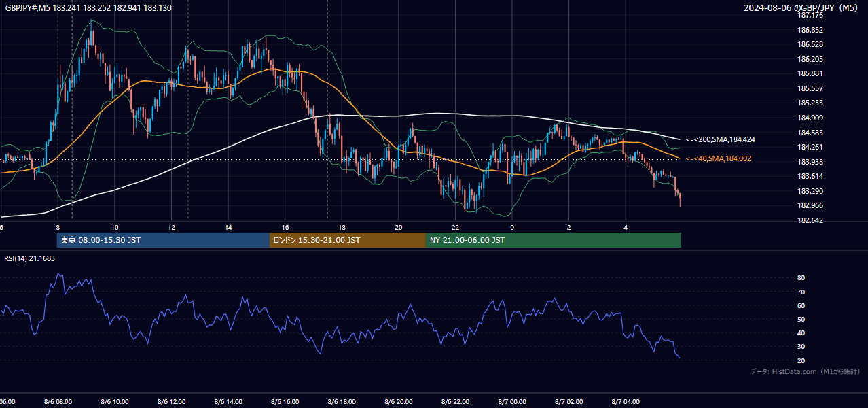Click the 8/7 02:00 time axis label
Image resolution: width=868 pixels, height=408 pixels.
click(x=569, y=402)
